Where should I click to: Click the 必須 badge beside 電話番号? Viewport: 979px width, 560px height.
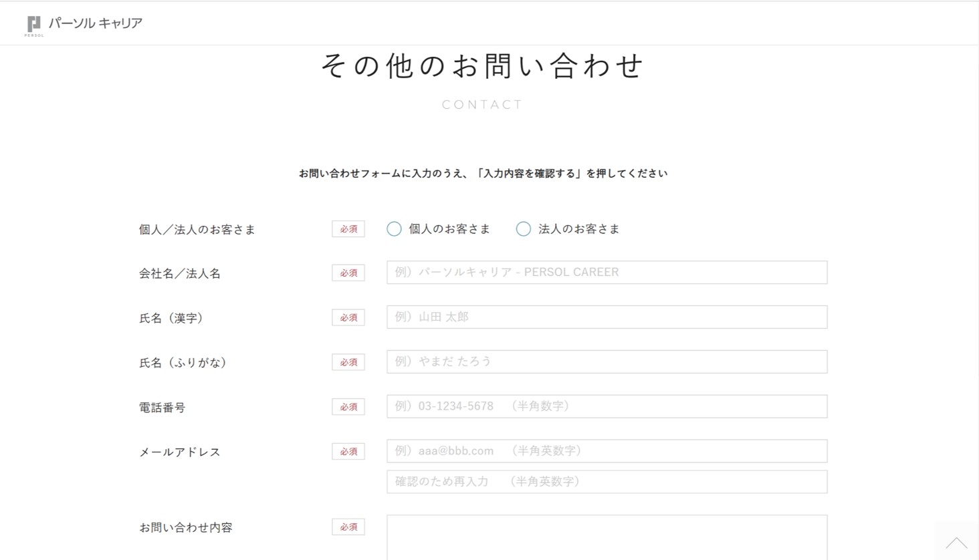click(348, 406)
